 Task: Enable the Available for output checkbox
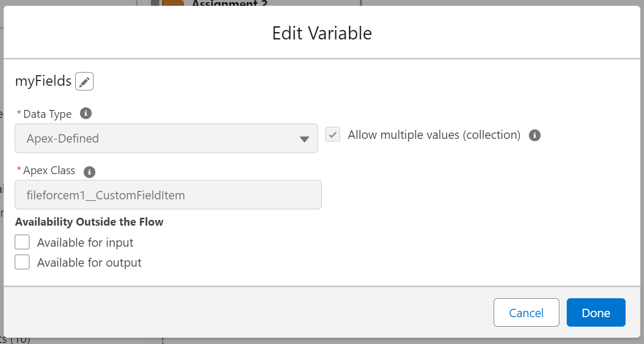21,262
